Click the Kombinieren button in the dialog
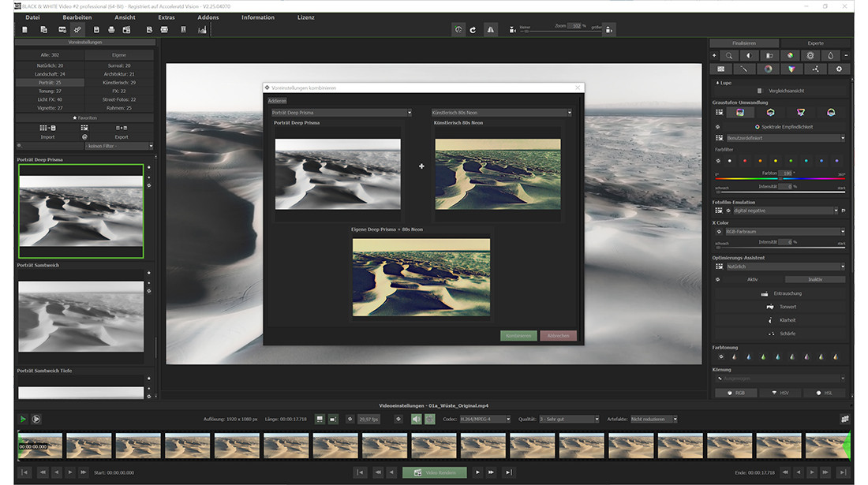868x485 pixels. 518,335
